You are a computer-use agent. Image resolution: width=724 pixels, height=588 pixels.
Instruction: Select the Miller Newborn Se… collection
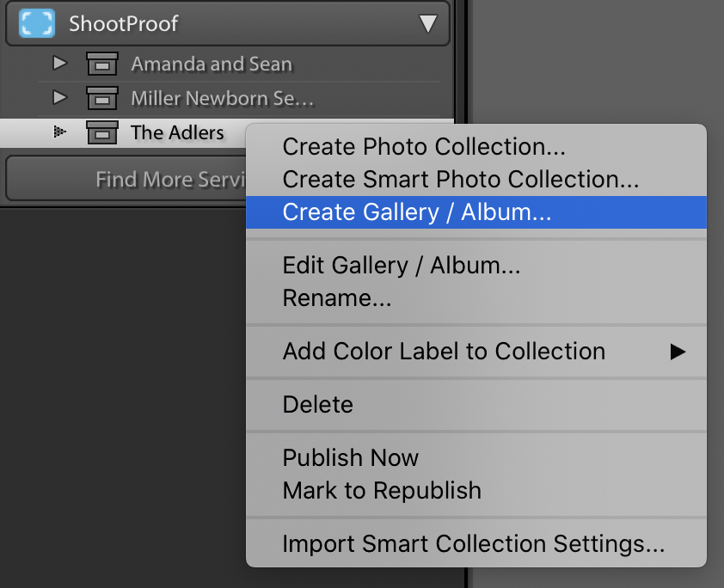tap(222, 98)
